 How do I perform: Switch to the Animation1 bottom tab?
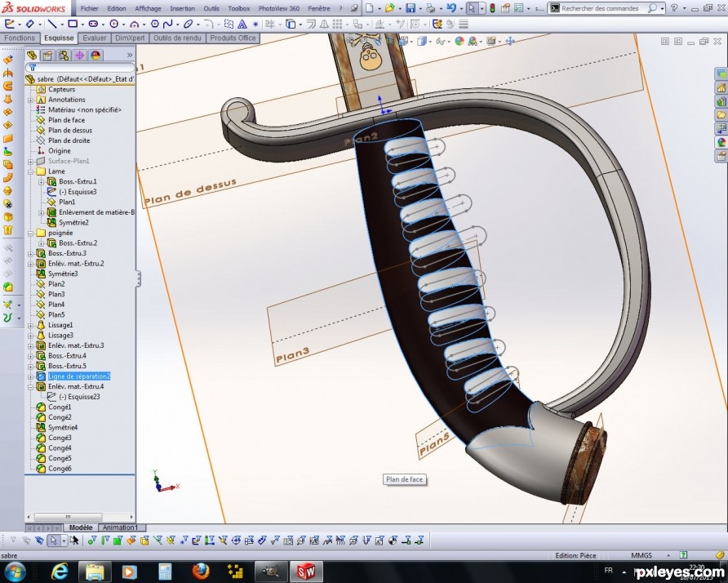click(120, 527)
